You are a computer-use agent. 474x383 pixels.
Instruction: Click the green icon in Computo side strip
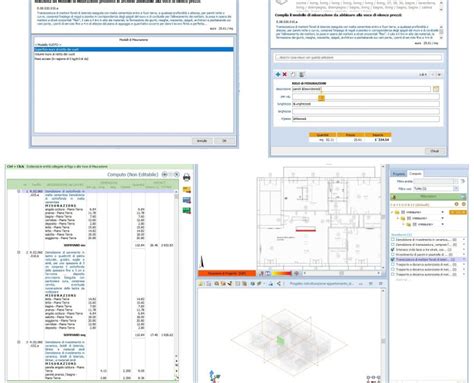187,211
